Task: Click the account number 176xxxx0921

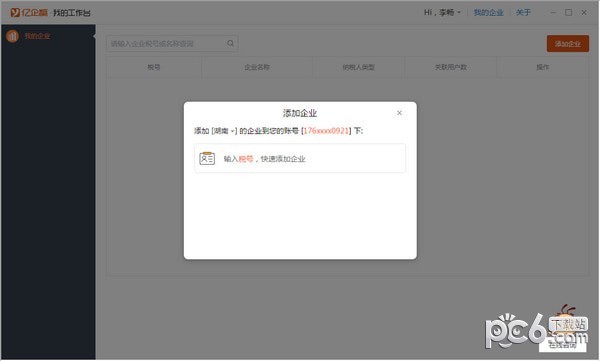Action: [x=326, y=131]
